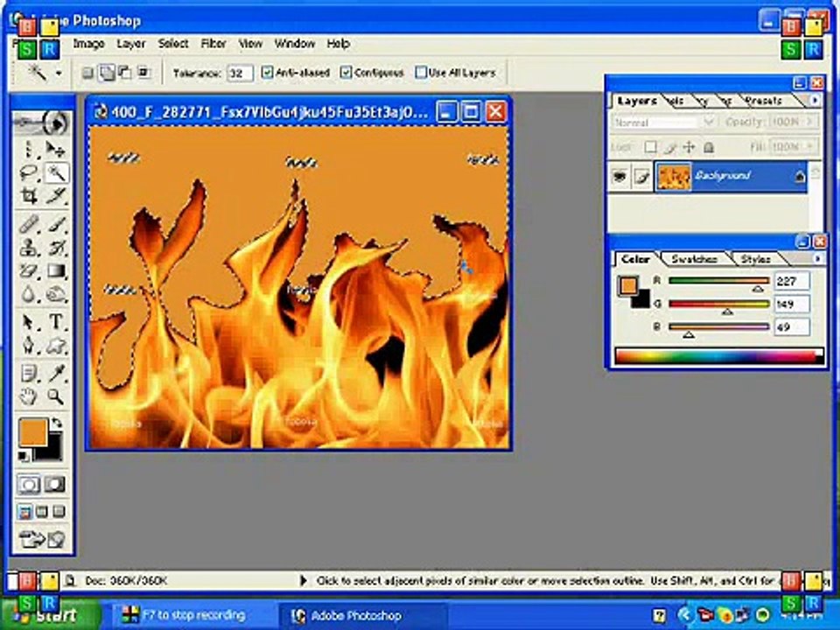This screenshot has width=840, height=630.
Task: Open the Filter menu
Action: coord(213,44)
